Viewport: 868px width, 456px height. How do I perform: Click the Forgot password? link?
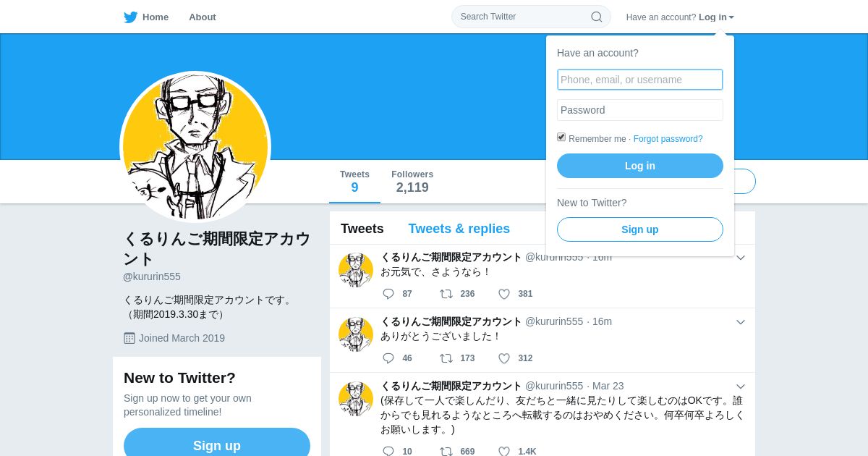[668, 139]
